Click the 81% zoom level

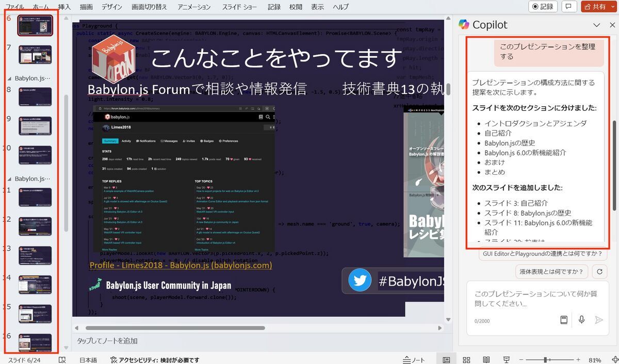coord(595,360)
